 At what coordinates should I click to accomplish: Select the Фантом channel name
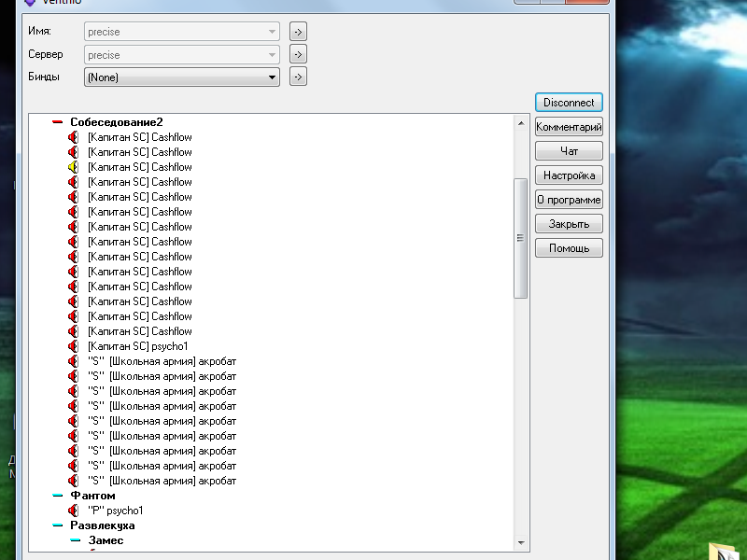(92, 496)
